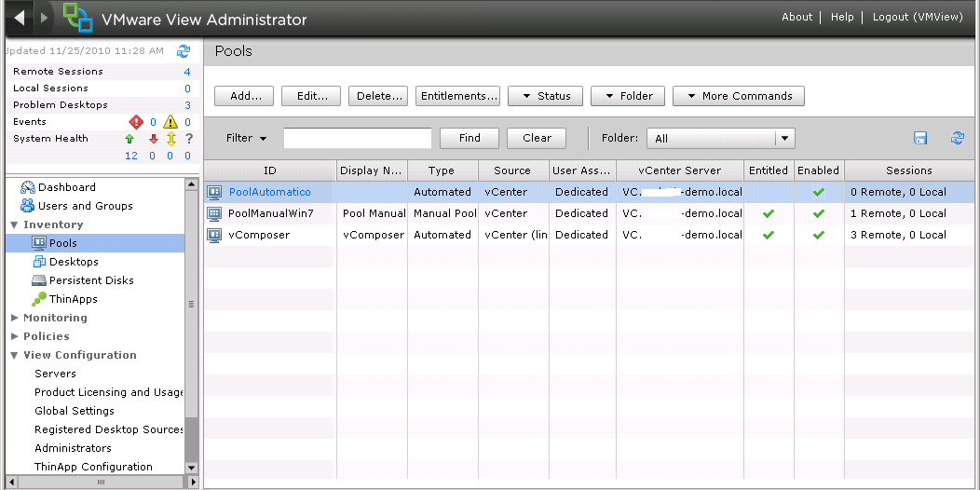The image size is (980, 490).
Task: Click the Desktops icon in the sidebar
Action: coord(39,262)
